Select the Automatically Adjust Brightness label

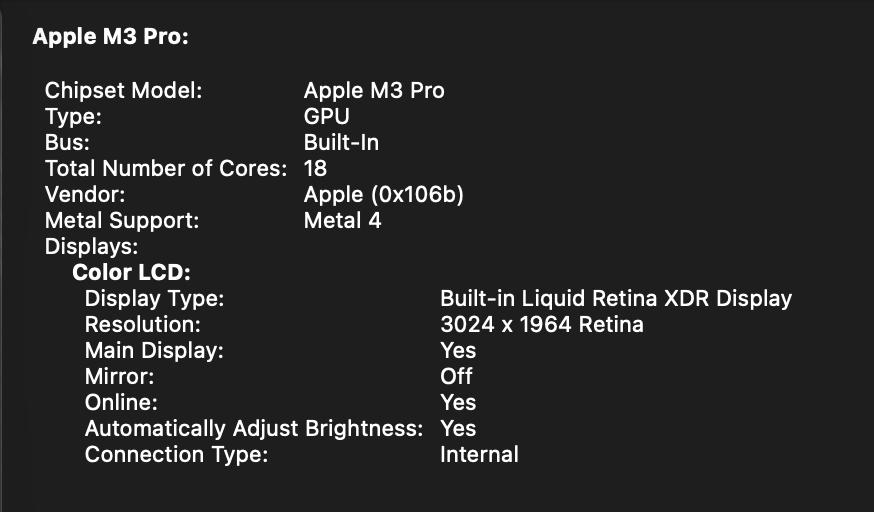click(253, 428)
